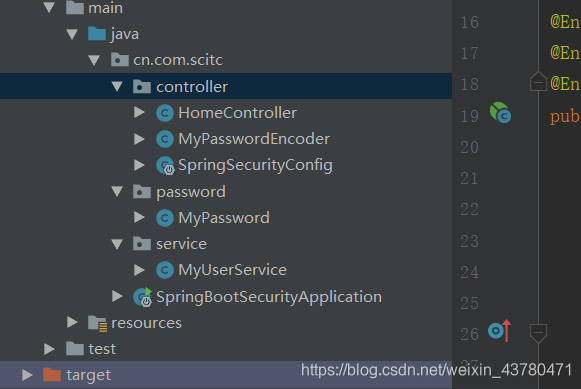Select the service package label
The width and height of the screenshot is (581, 389).
click(182, 244)
